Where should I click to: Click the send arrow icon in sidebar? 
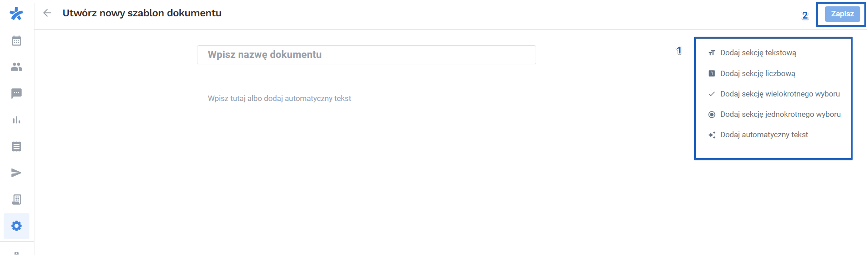click(16, 173)
